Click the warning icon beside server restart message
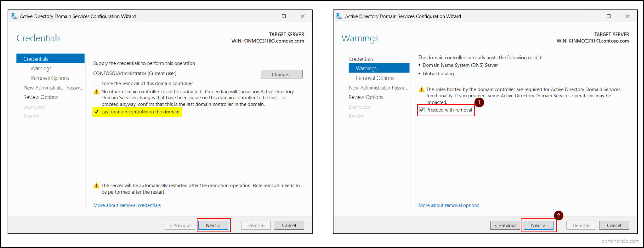644x248 pixels. (96, 185)
